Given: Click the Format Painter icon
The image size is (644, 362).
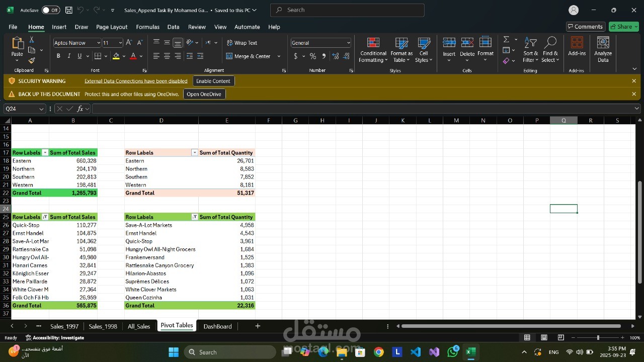Looking at the screenshot, I should coord(31,60).
